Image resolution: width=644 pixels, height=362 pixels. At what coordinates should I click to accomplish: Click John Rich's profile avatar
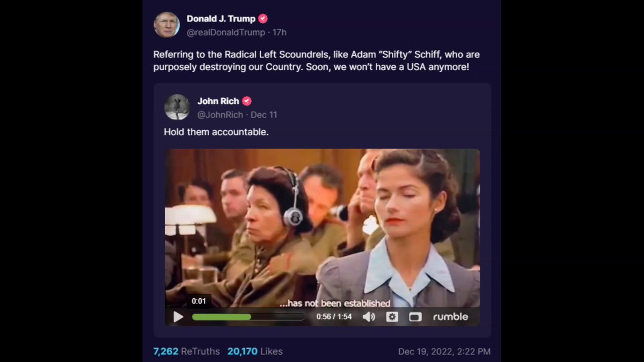click(177, 107)
